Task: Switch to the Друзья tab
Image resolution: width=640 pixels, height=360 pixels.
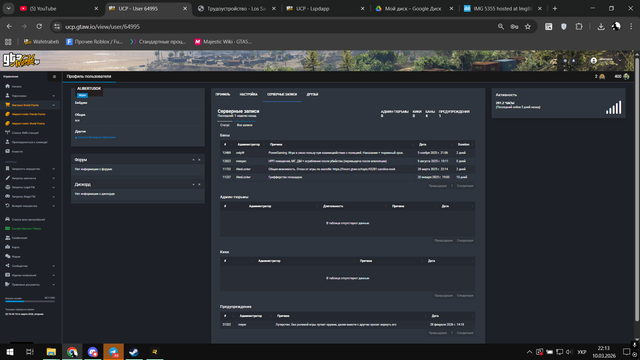Action: pos(312,94)
